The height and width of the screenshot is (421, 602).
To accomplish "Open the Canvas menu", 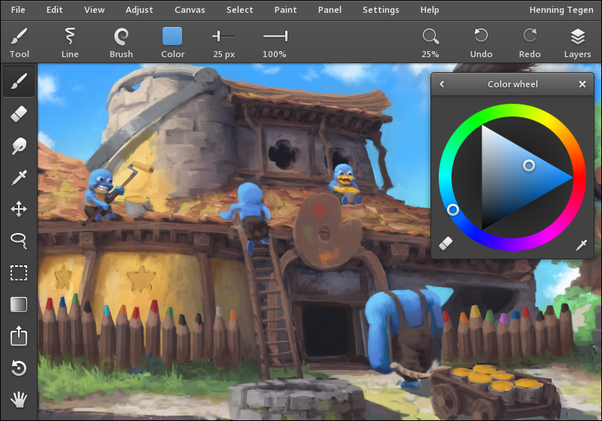I will click(x=190, y=10).
